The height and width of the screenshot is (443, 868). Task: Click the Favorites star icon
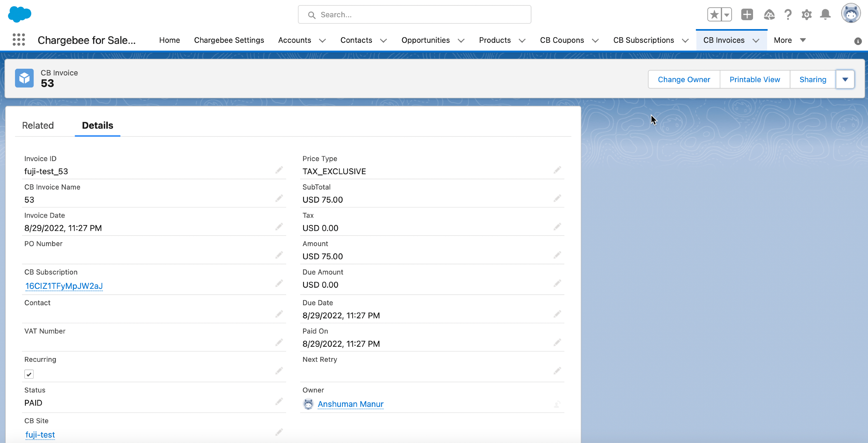point(714,14)
